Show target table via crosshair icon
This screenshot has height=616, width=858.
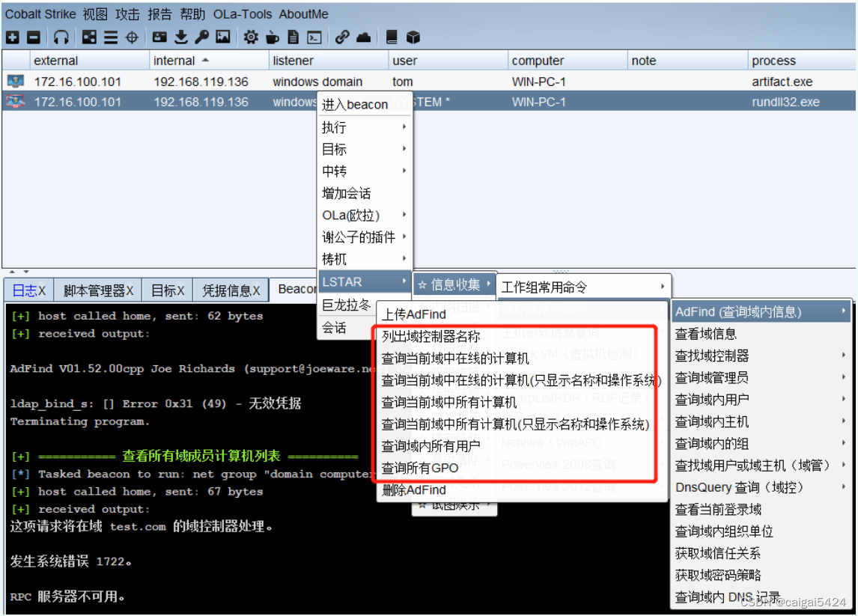pos(132,37)
